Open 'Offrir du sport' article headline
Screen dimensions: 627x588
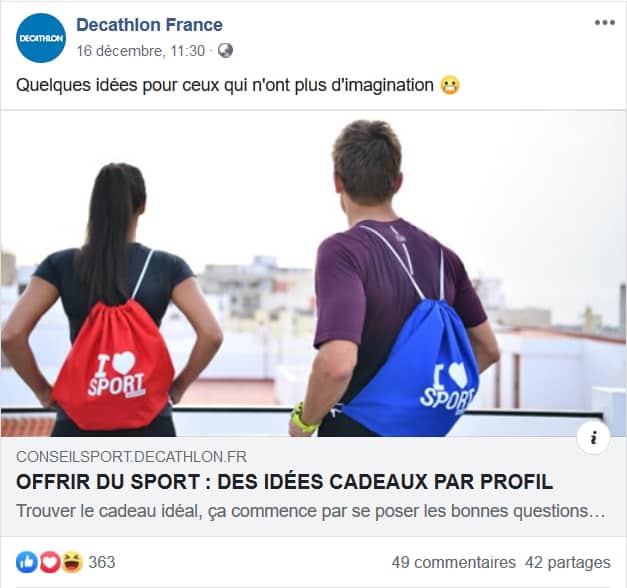click(x=285, y=482)
